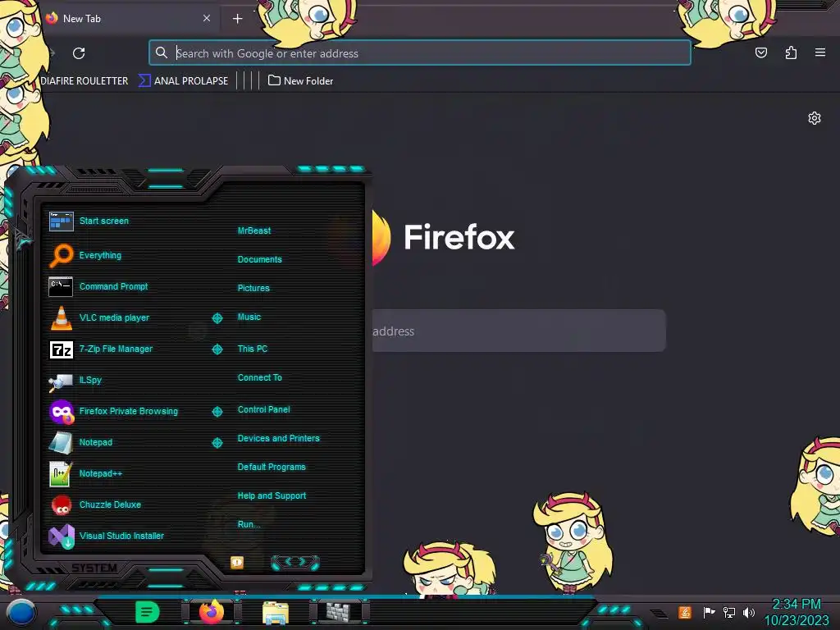The image size is (840, 630).
Task: Click the orange Java tray icon
Action: (x=685, y=612)
